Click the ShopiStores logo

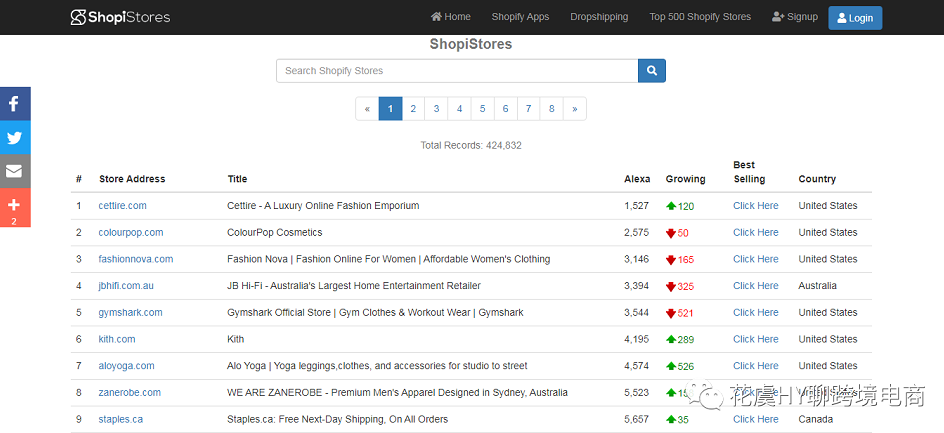(120, 17)
